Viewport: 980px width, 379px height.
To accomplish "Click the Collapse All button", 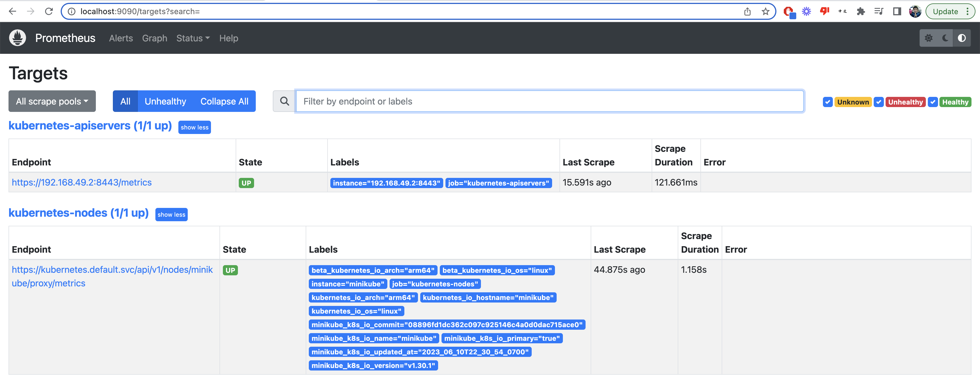I will point(224,101).
